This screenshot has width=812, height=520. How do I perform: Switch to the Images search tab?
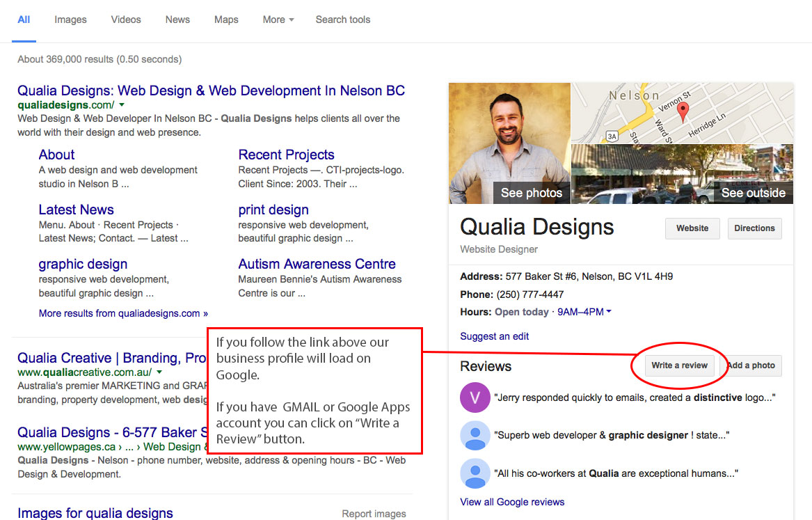click(x=70, y=19)
